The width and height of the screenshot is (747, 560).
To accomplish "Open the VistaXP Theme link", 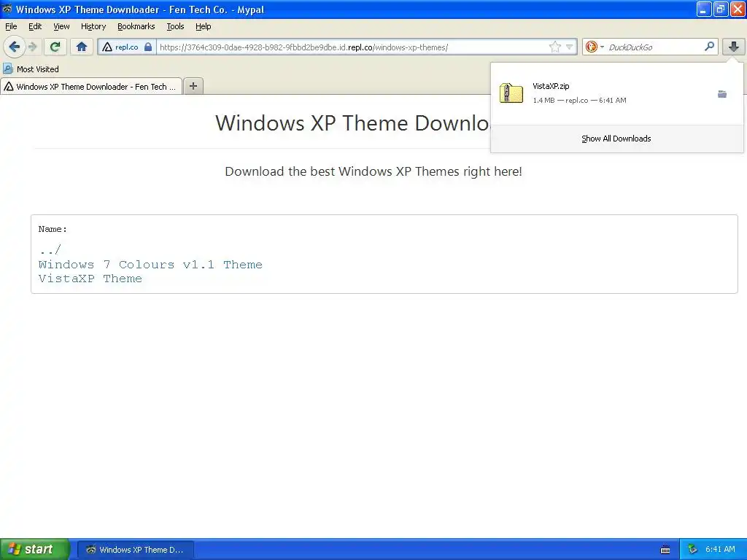I will (90, 278).
